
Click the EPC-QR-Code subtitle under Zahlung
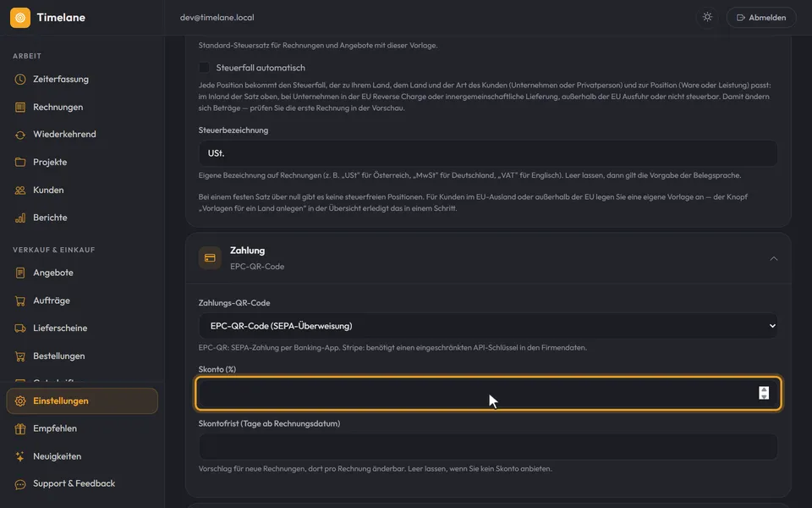[x=257, y=267]
